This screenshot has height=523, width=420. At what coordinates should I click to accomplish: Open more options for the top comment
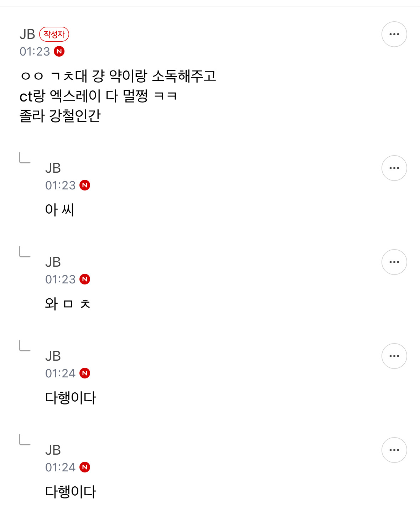(394, 34)
